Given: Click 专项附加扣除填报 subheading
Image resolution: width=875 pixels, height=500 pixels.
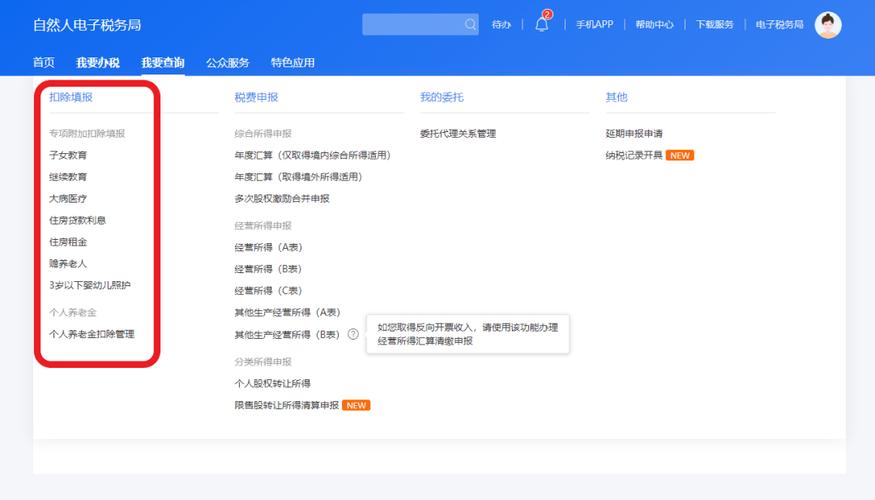Looking at the screenshot, I should point(87,133).
